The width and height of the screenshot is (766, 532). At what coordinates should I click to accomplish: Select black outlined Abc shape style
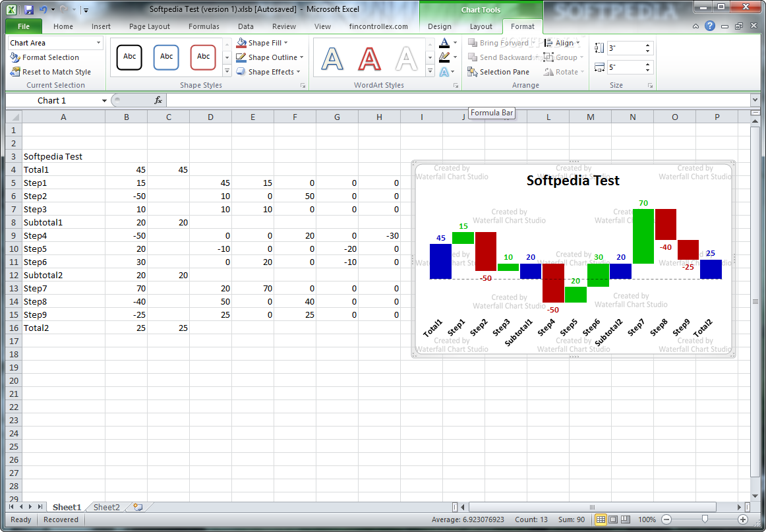(x=129, y=57)
